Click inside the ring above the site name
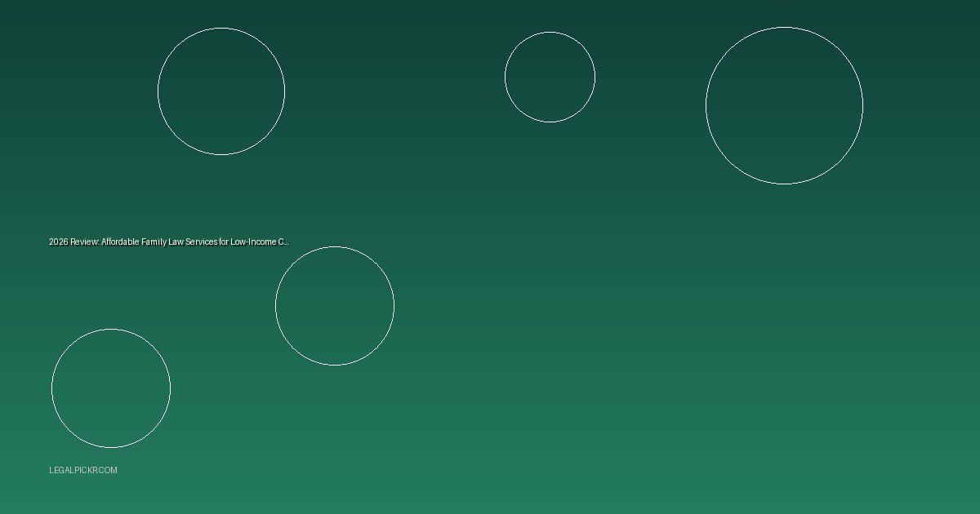 click(111, 388)
